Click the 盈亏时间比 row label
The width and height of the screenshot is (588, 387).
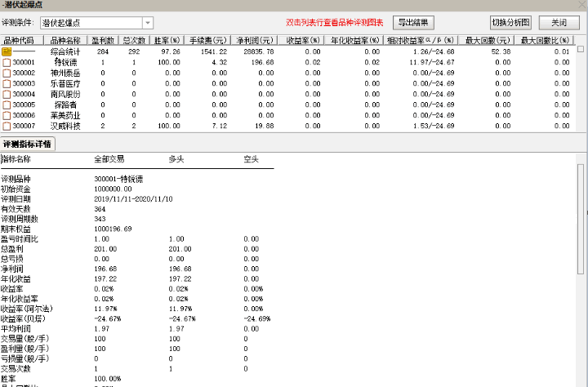tap(19, 239)
